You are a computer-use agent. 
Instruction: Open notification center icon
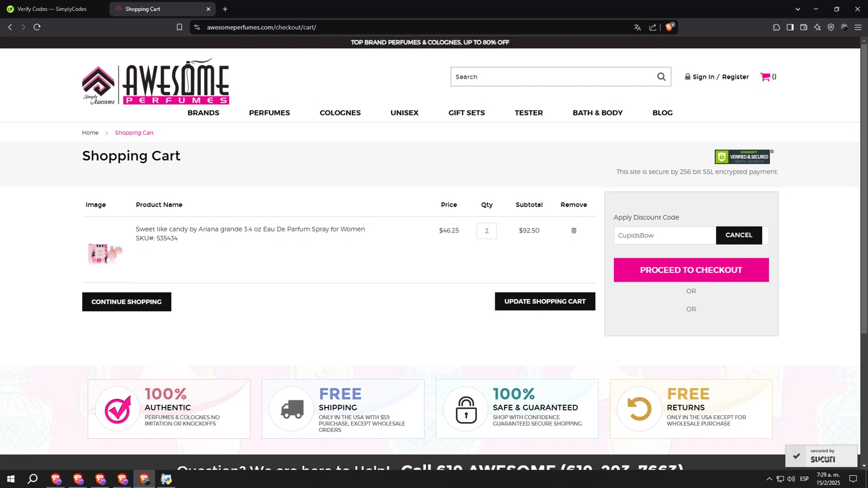[853, 479]
